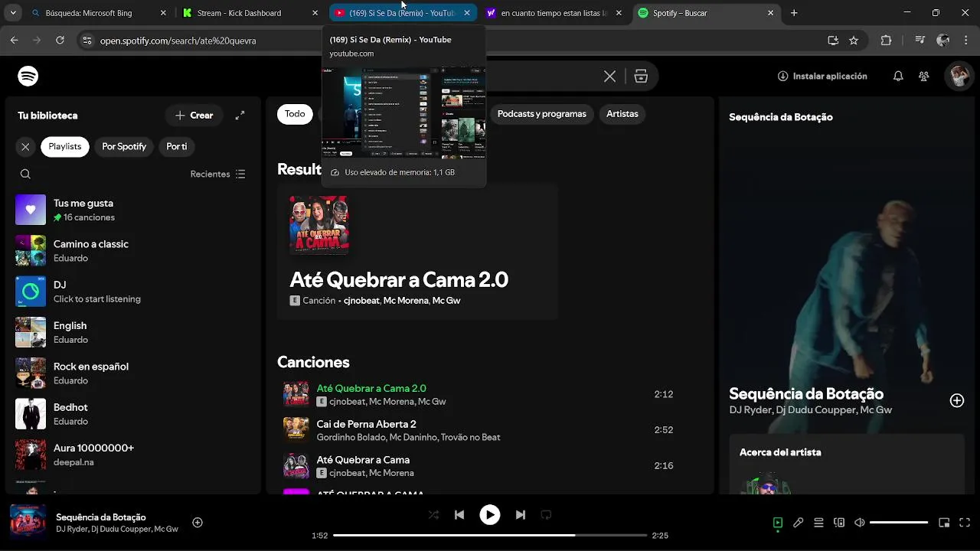980x551 pixels.
Task: Open the miniplayer
Action: pos(944,523)
